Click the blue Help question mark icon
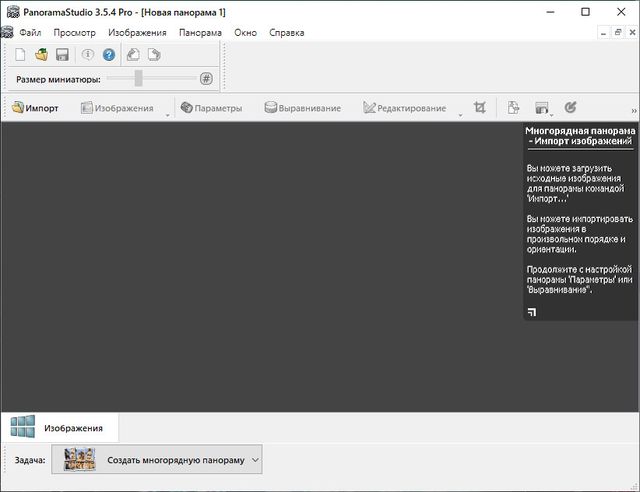The width and height of the screenshot is (640, 492). click(109, 54)
